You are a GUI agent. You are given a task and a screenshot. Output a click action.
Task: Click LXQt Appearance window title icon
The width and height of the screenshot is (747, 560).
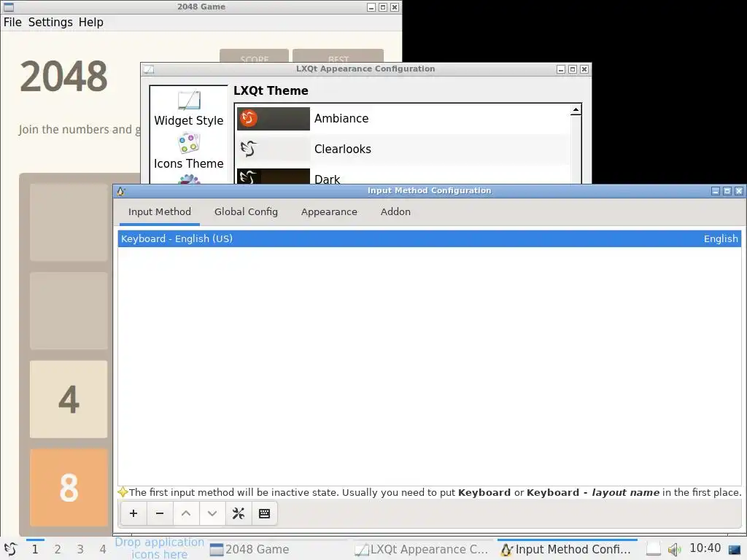[149, 69]
